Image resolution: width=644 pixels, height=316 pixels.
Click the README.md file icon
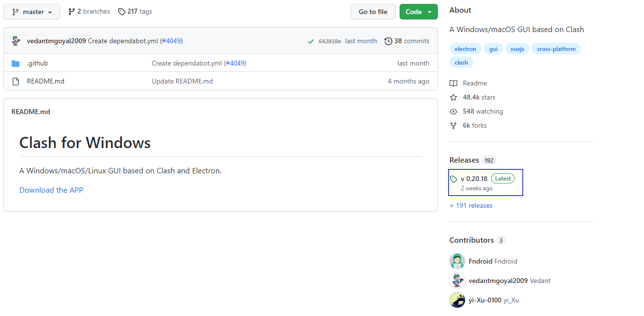coord(16,82)
